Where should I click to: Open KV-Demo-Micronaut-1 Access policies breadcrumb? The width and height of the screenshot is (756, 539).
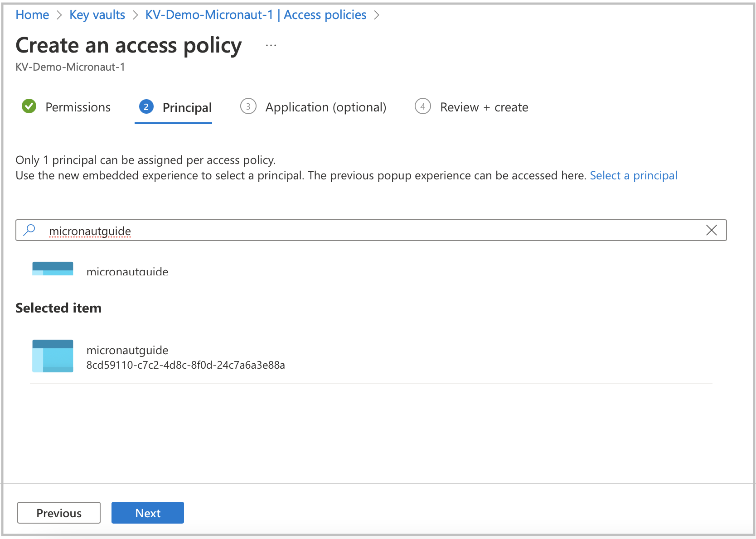(x=256, y=15)
